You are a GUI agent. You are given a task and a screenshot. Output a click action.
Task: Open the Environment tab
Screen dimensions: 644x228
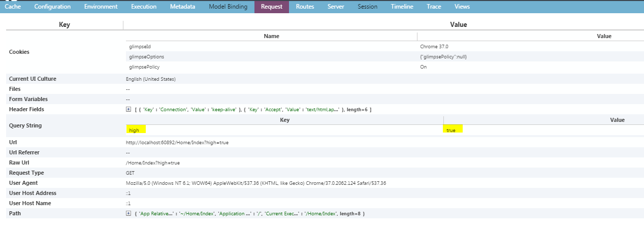(x=101, y=7)
